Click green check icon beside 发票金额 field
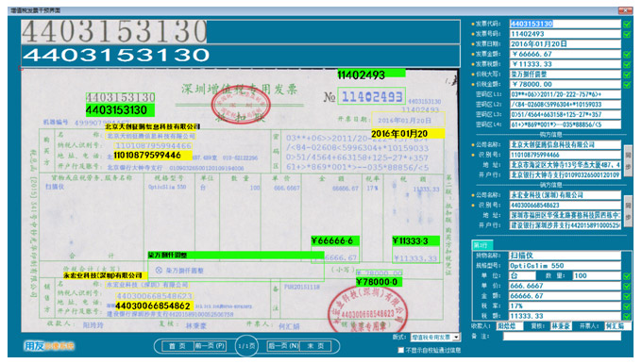642x364 pixels. (x=627, y=54)
